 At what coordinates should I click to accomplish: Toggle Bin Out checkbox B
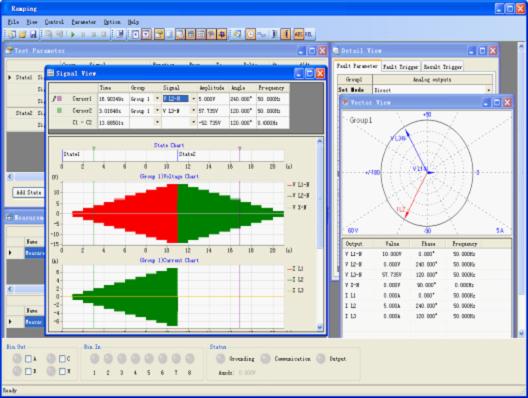[x=29, y=371]
